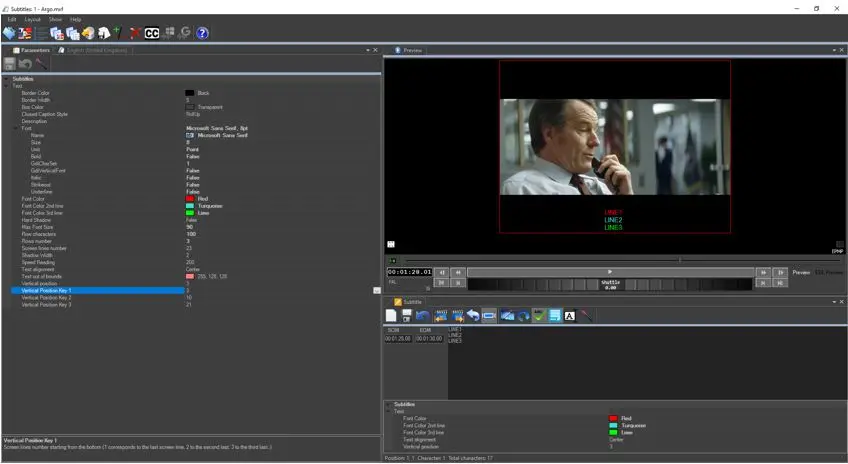Click the letter A font icon in Subtitle toolbar
The height and width of the screenshot is (464, 848).
tap(569, 316)
